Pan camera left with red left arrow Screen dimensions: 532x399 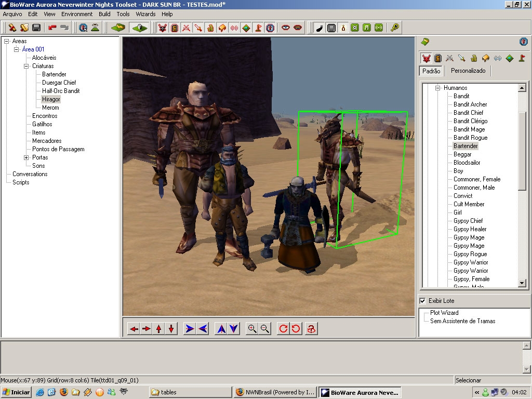click(x=134, y=328)
